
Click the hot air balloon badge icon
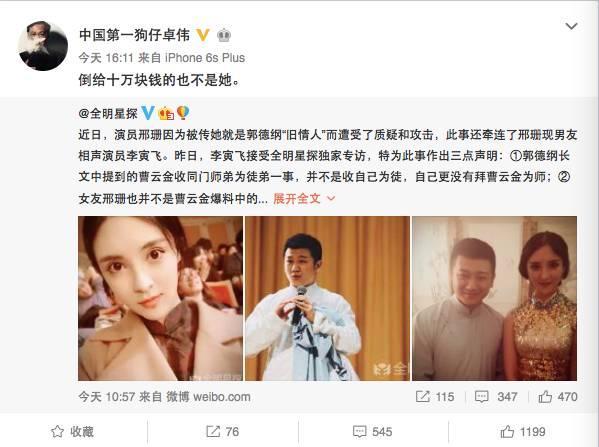[x=183, y=113]
